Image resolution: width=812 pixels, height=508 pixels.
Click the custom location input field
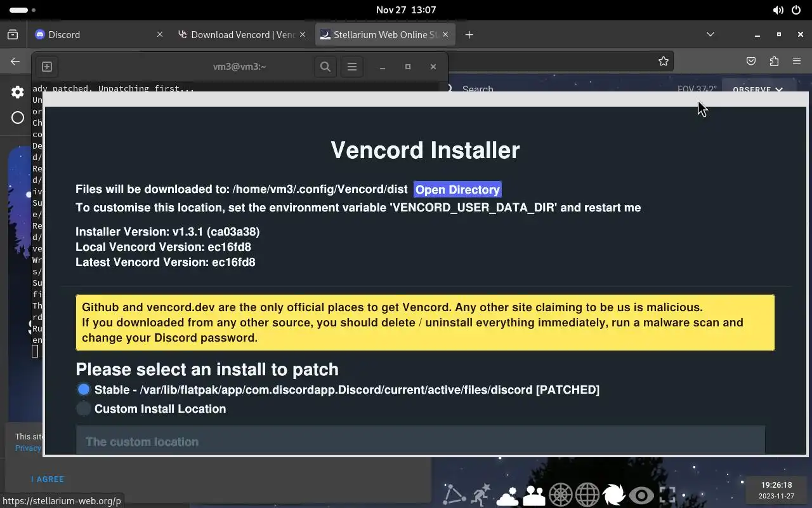(420, 440)
